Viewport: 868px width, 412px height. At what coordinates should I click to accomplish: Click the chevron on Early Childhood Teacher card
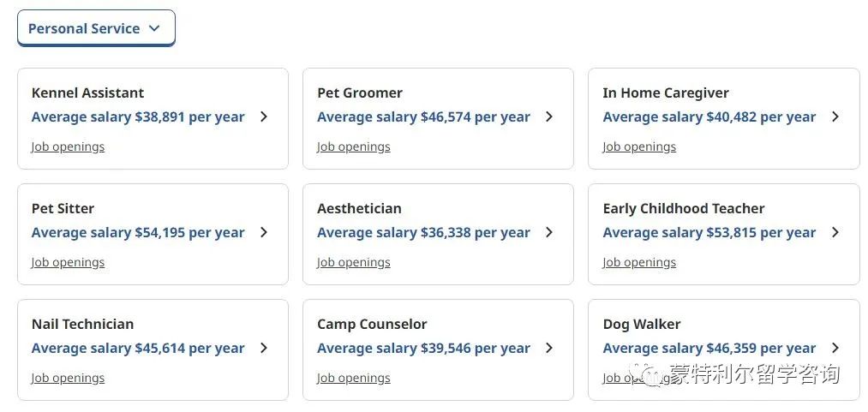835,232
